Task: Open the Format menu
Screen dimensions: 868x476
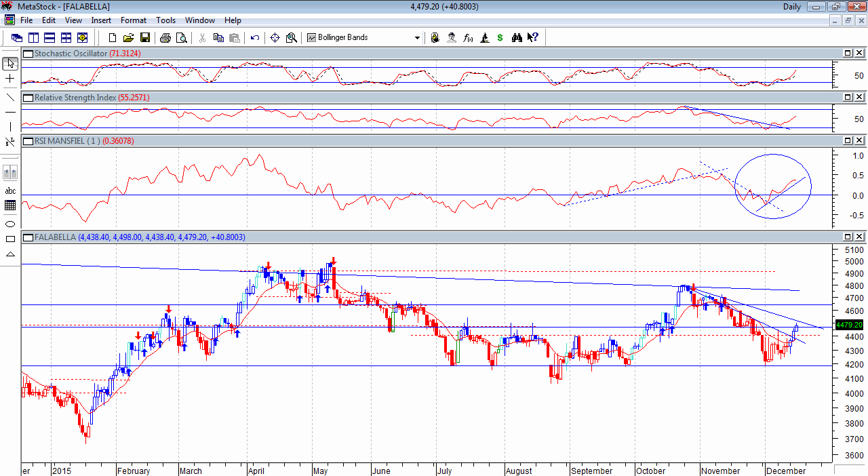Action: point(134,20)
